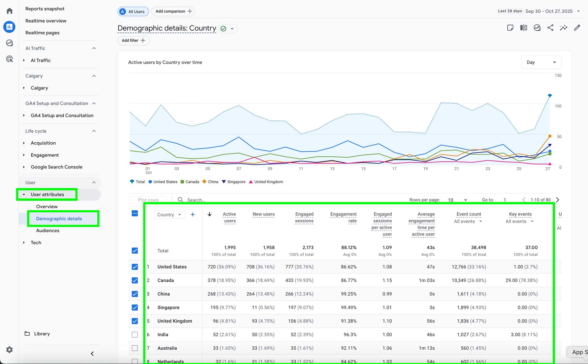Open Analytics insights

pyautogui.click(x=564, y=27)
